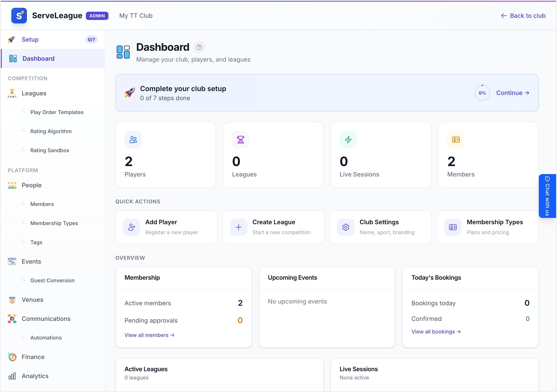This screenshot has height=392, width=557.
Task: Open Play Order Templates submenu item
Action: coord(57,112)
